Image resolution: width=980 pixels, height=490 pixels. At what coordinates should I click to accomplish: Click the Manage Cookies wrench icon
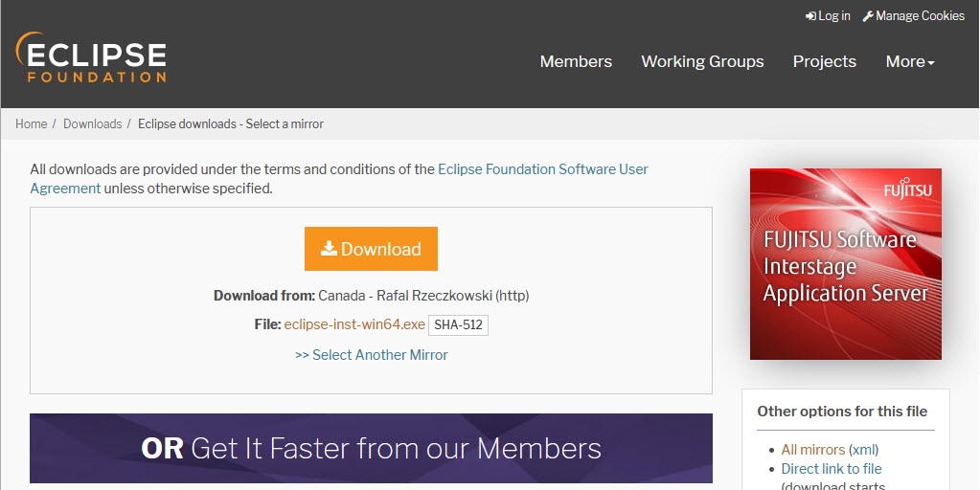click(868, 16)
